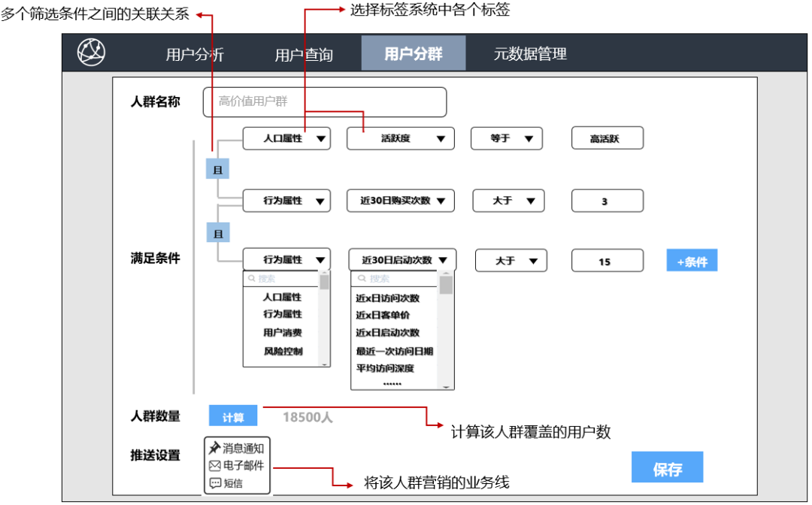Open the 元数据管理 tab

(530, 53)
